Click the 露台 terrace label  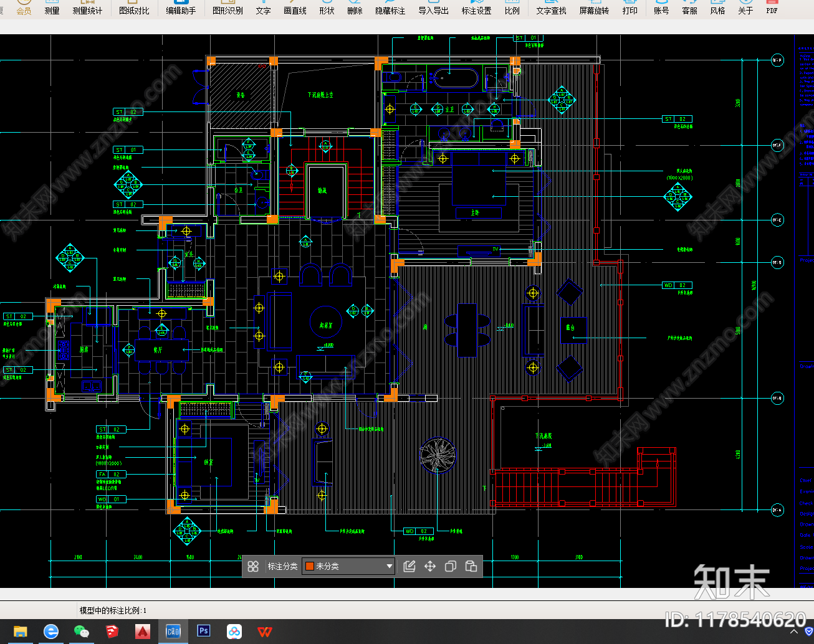(x=570, y=328)
